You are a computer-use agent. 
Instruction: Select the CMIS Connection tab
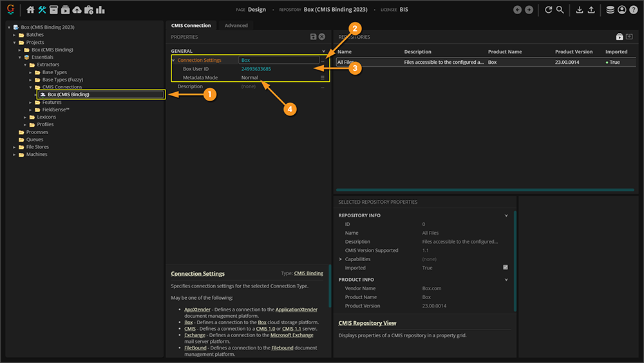point(191,26)
